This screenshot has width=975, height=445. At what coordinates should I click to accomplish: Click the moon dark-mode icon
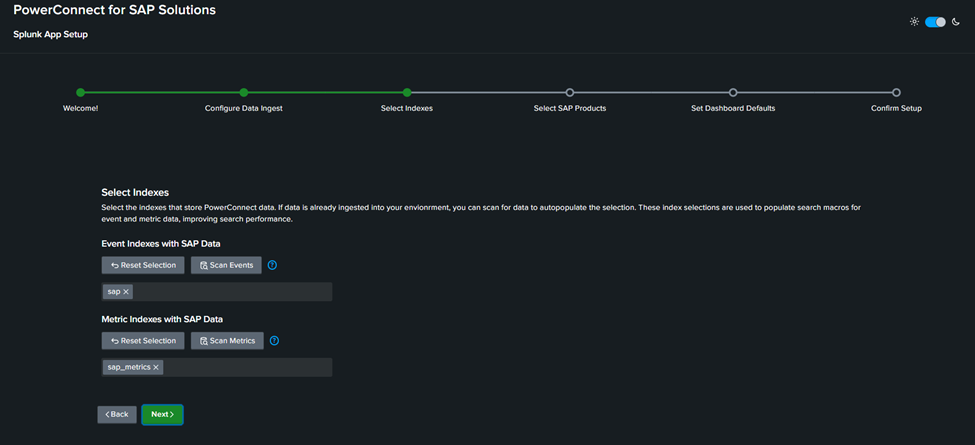956,22
